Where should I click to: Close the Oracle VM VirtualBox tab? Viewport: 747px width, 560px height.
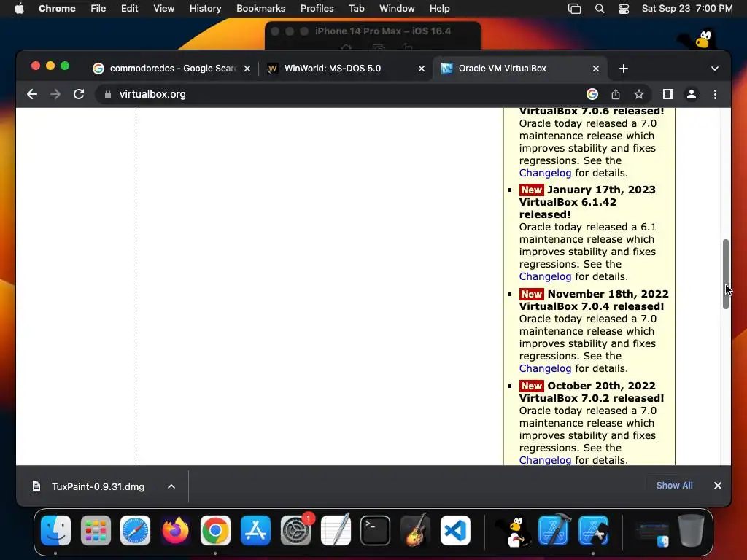595,69
